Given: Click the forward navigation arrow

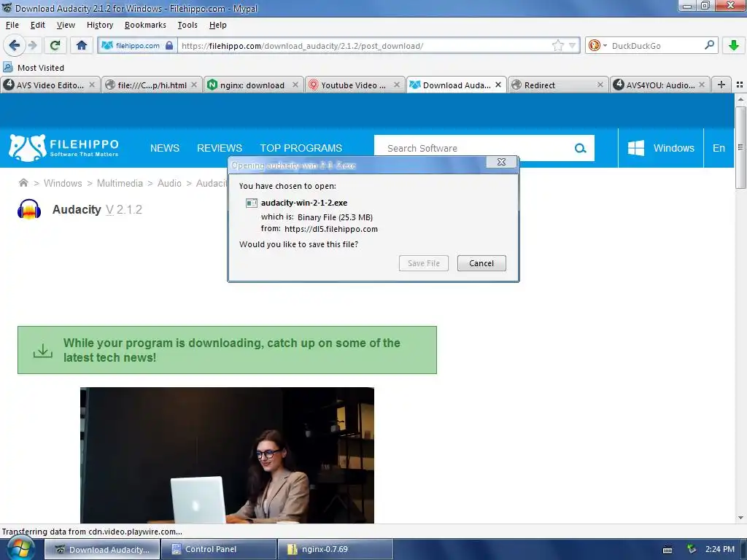Looking at the screenshot, I should pos(32,45).
